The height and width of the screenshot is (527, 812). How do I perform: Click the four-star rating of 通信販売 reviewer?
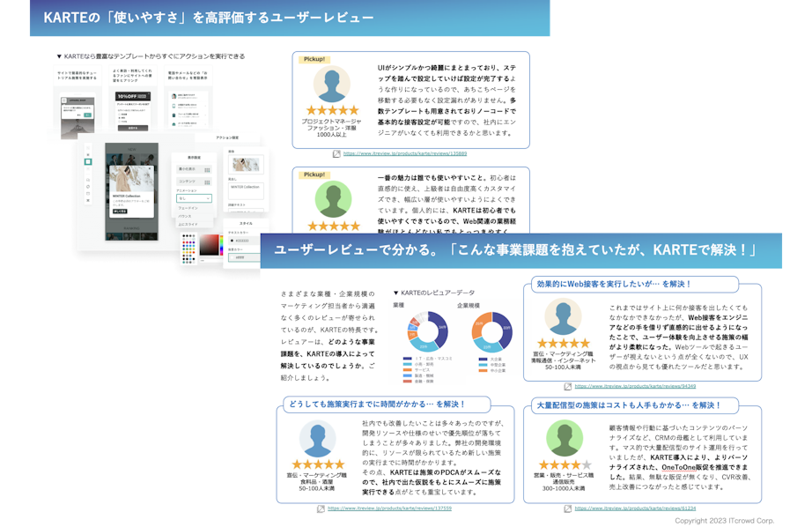[565, 464]
